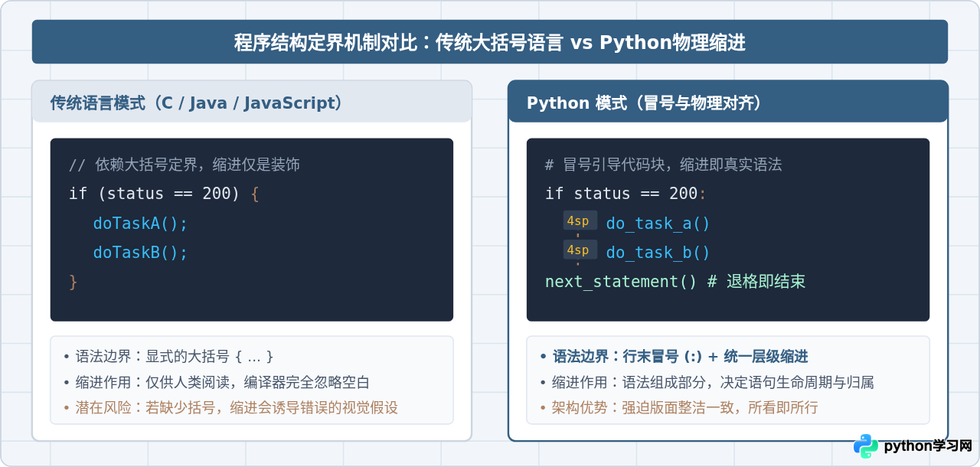Click the 4sp badge before do_task_b()

tap(580, 250)
